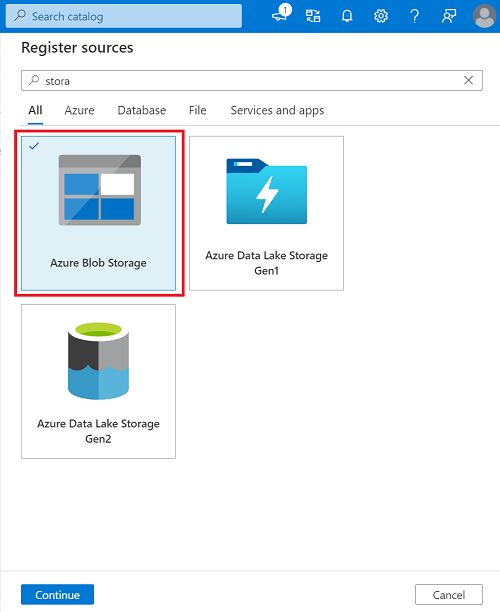Open the help question mark
Image resolution: width=500 pixels, height=612 pixels.
pos(415,16)
